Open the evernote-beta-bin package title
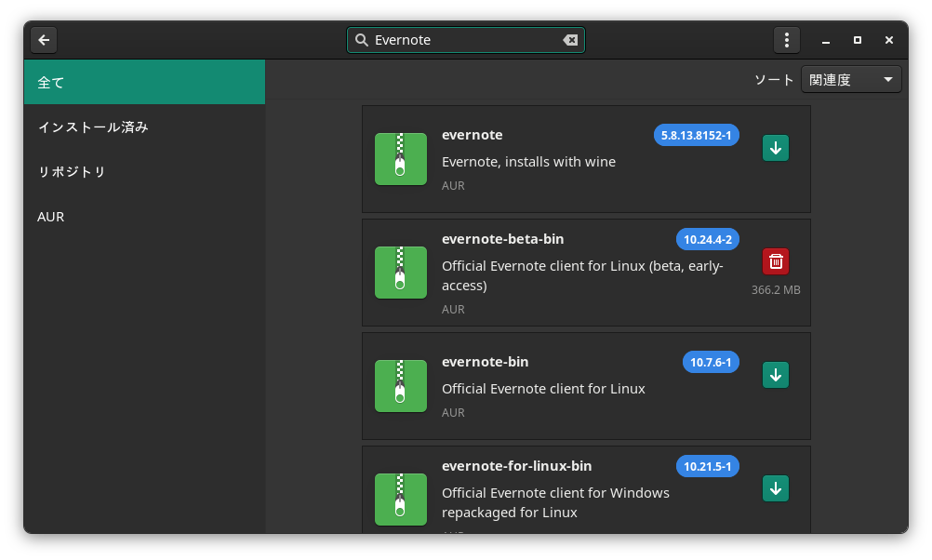This screenshot has width=932, height=560. pyautogui.click(x=503, y=239)
